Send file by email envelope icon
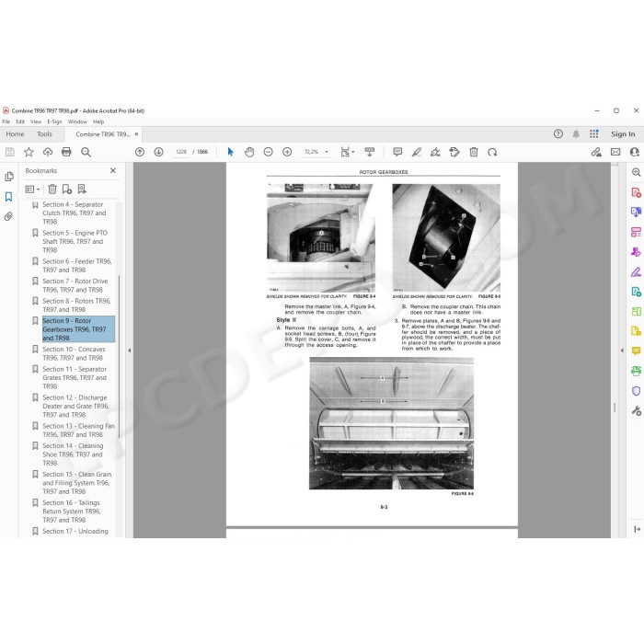This screenshot has height=644, width=644. 615,152
